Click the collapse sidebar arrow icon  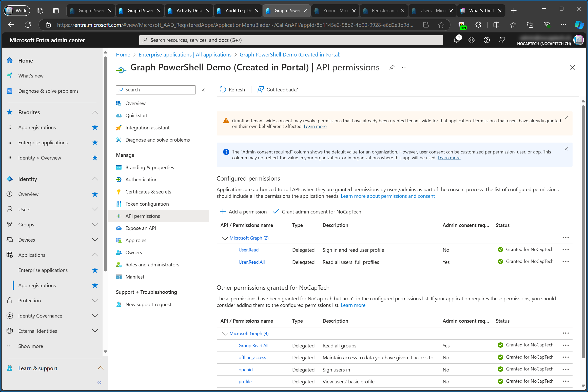[203, 90]
